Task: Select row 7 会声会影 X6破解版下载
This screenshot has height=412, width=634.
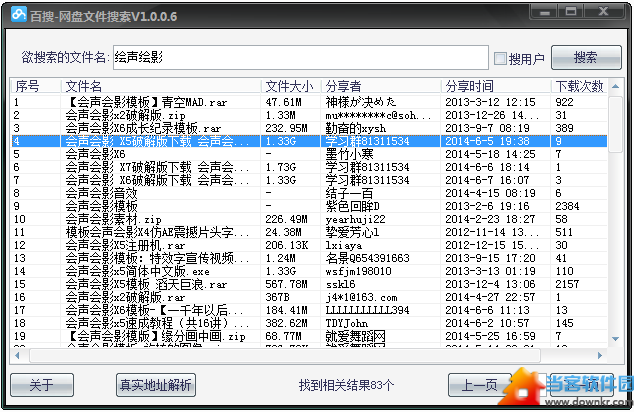Action: (x=309, y=180)
